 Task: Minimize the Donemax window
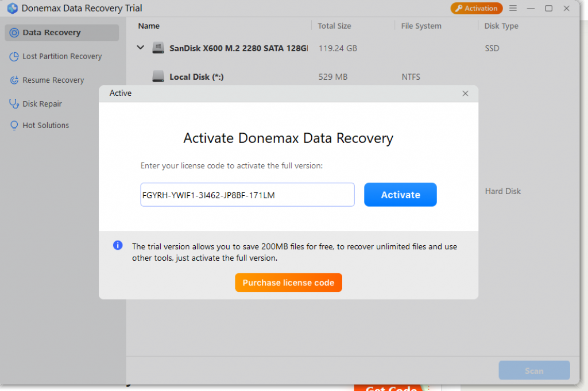[531, 8]
